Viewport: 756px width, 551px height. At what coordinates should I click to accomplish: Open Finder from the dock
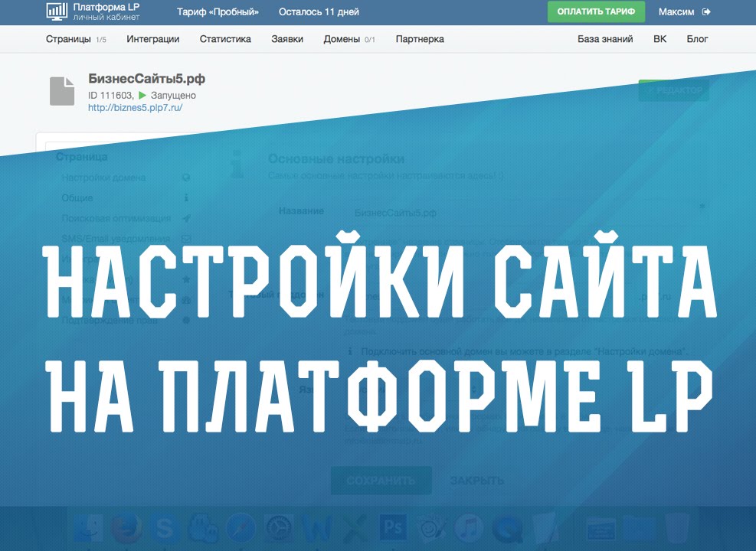click(x=89, y=528)
